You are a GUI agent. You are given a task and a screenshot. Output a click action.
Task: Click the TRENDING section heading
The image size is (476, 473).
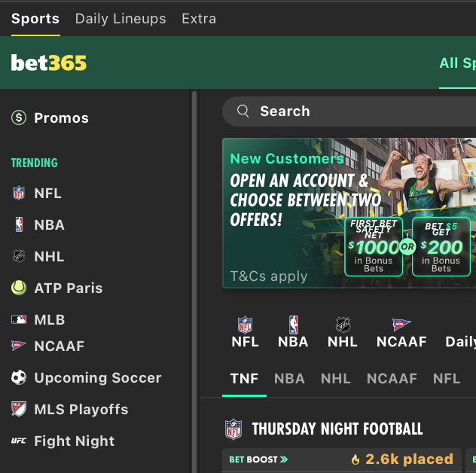[35, 163]
